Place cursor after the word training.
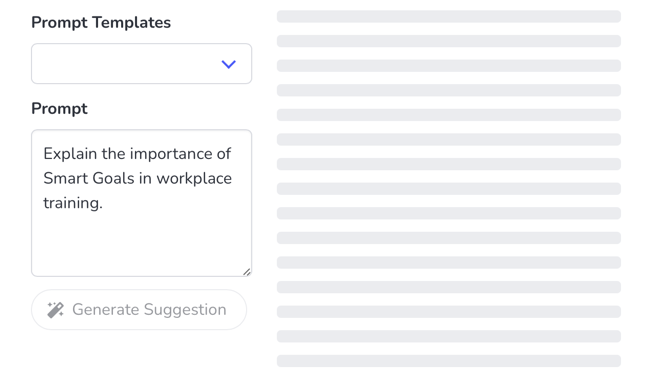Viewport: 652px width, 378px height. pos(103,203)
